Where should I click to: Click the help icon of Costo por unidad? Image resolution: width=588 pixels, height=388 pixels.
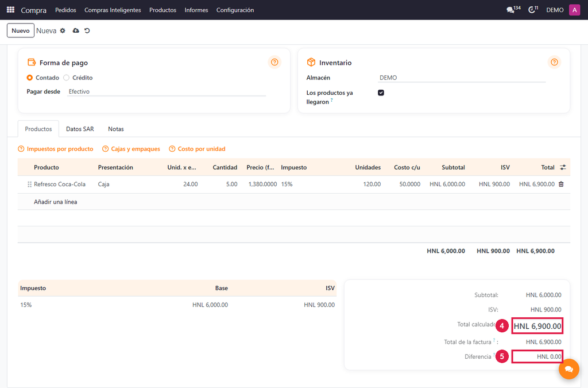(x=172, y=149)
